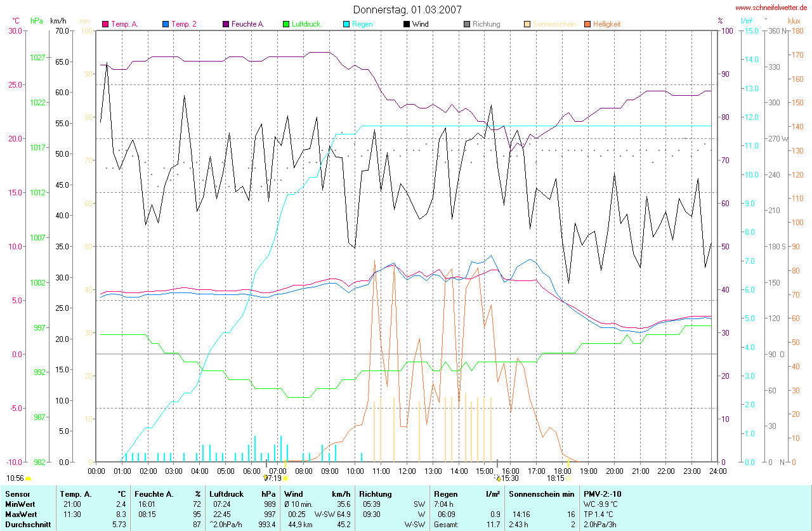Click the l/m² axis unit label at top
Image resolution: width=812 pixels, height=531 pixels.
click(746, 21)
